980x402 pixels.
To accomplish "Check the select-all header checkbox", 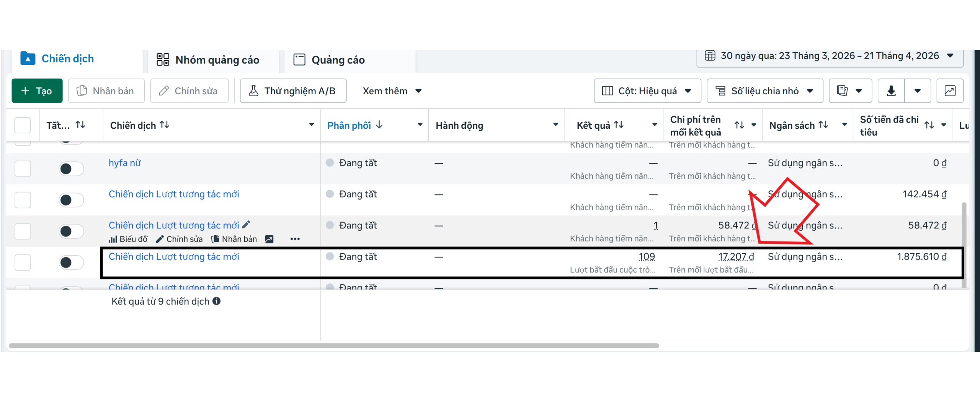I will click(23, 125).
